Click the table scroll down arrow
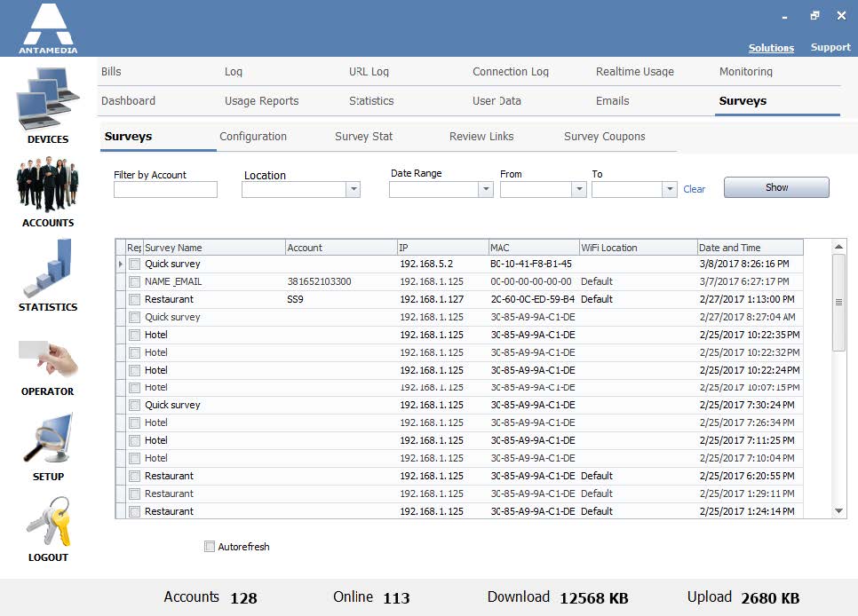 [838, 511]
